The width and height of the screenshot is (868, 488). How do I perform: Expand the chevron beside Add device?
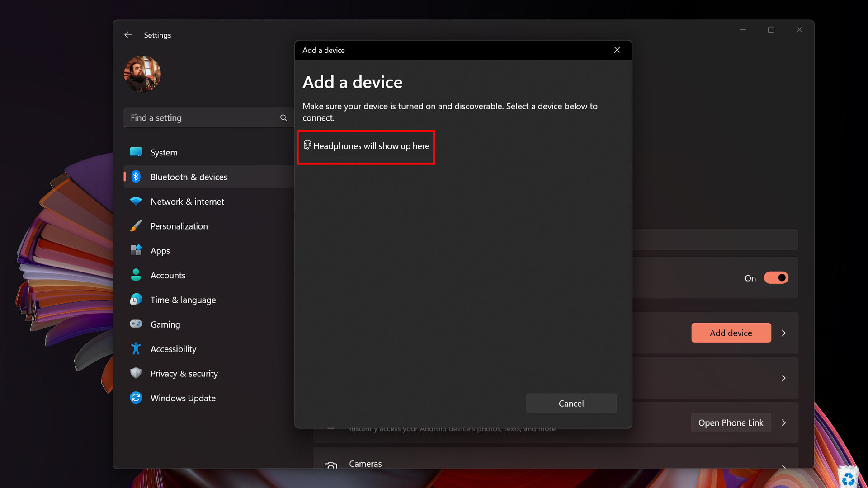point(783,333)
